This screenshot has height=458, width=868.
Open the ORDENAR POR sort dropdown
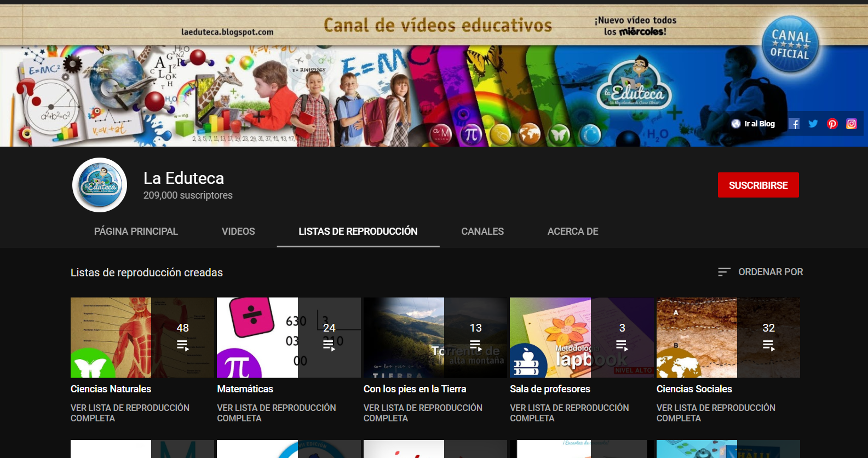point(761,272)
